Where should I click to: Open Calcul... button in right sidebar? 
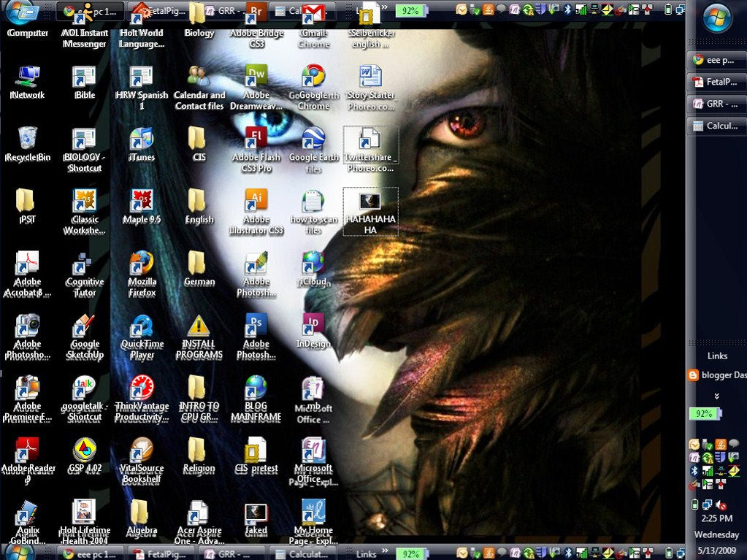pyautogui.click(x=716, y=126)
